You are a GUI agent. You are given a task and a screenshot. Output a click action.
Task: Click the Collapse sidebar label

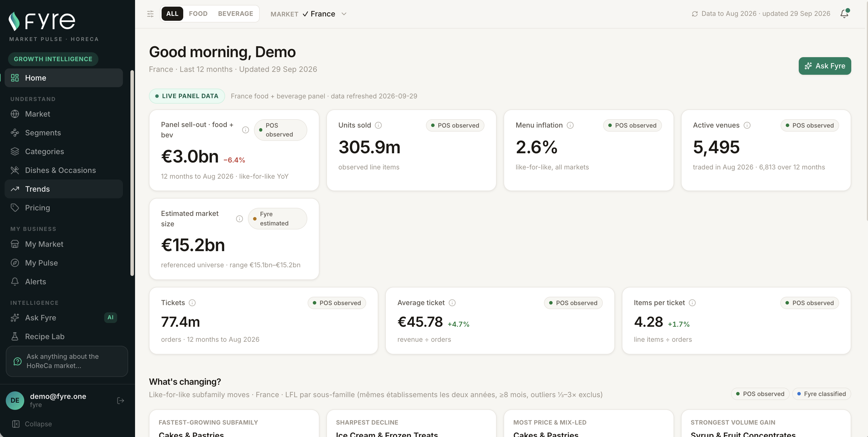pos(38,424)
